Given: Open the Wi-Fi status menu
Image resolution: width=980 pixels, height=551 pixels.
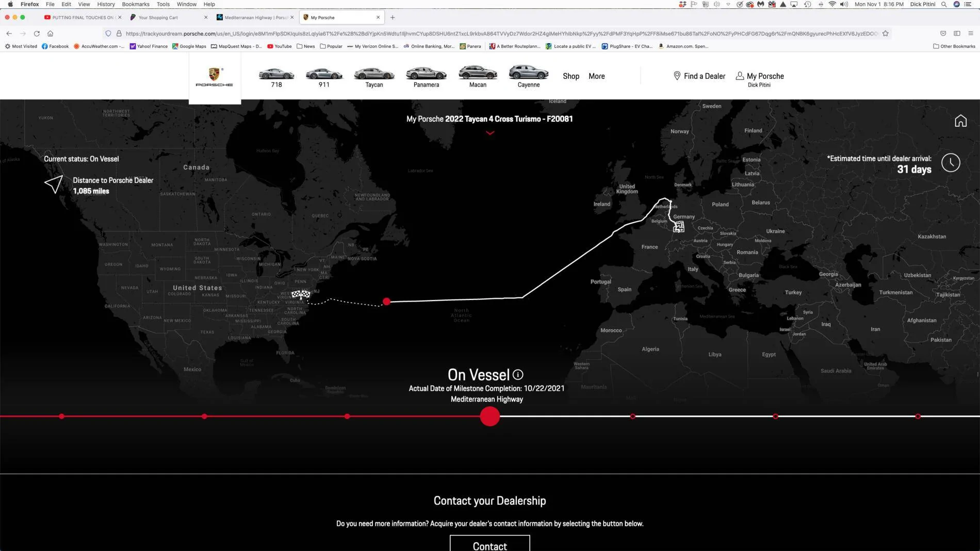Looking at the screenshot, I should click(x=832, y=4).
